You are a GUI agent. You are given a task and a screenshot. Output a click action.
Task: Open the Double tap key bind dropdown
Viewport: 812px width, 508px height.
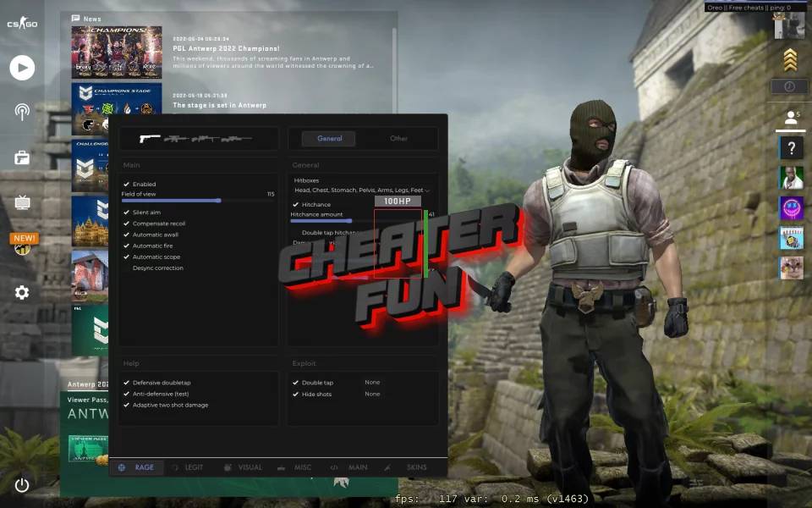point(372,382)
